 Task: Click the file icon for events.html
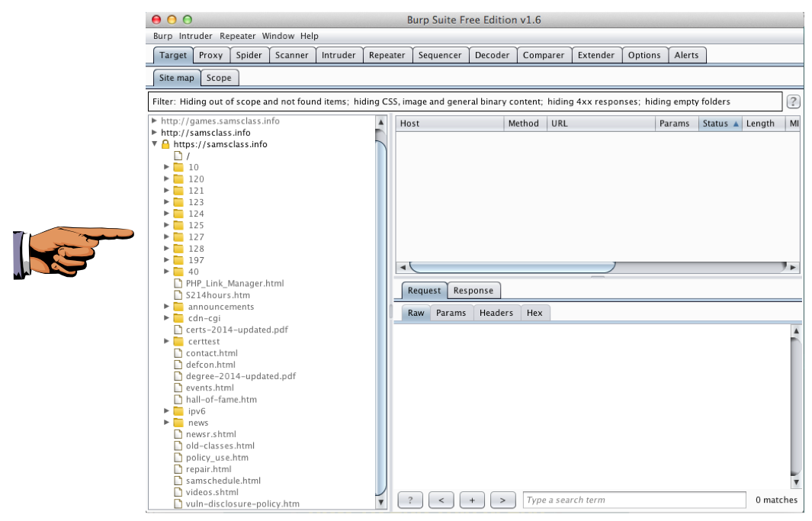tap(178, 388)
